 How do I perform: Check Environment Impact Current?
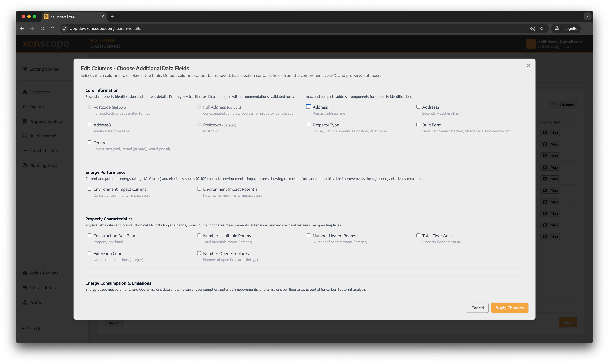[x=90, y=189]
